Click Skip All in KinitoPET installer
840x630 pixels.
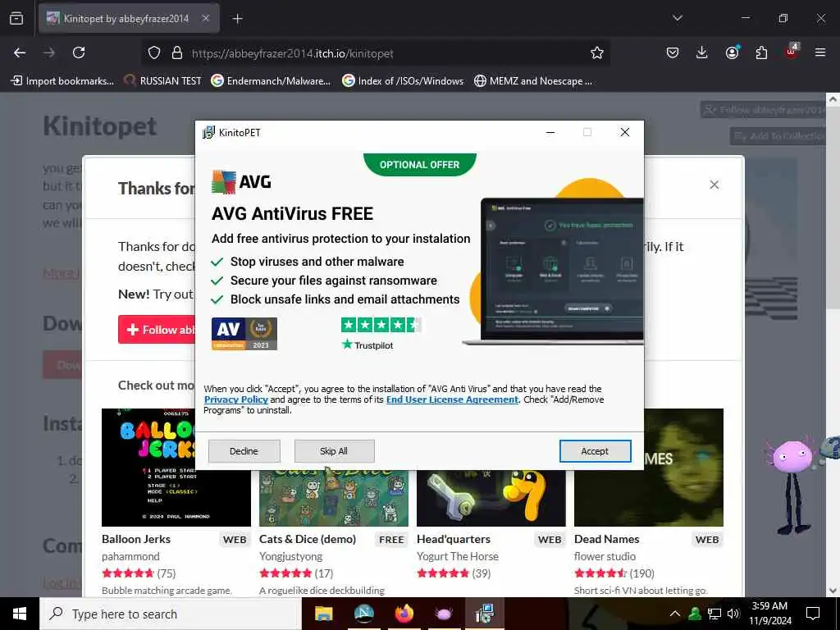coord(334,451)
